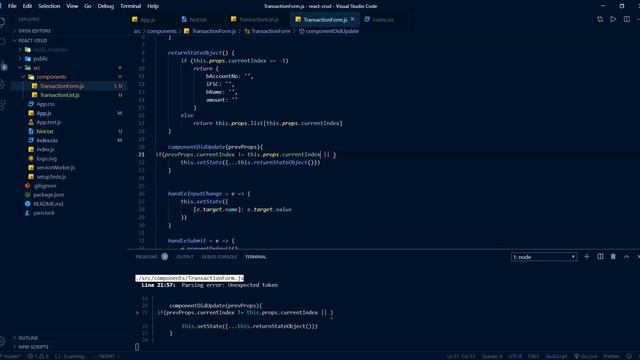Click the README.md info icon
This screenshot has height=360, width=640.
27,204
